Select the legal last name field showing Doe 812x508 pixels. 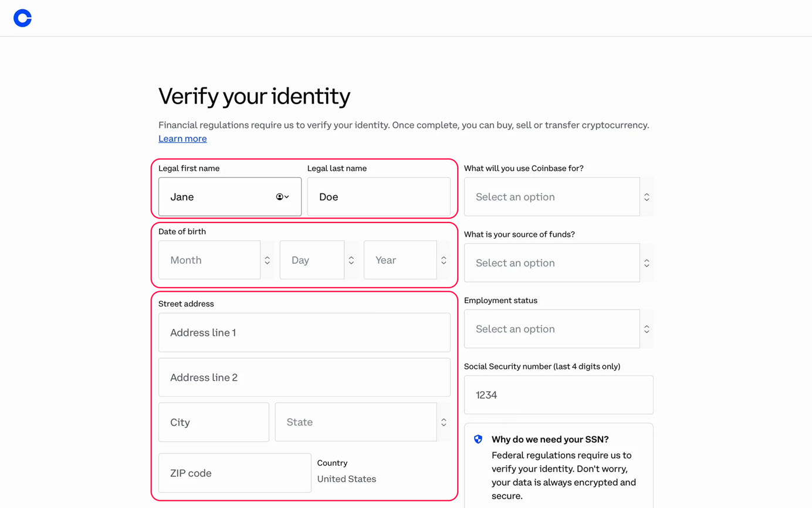[378, 196]
